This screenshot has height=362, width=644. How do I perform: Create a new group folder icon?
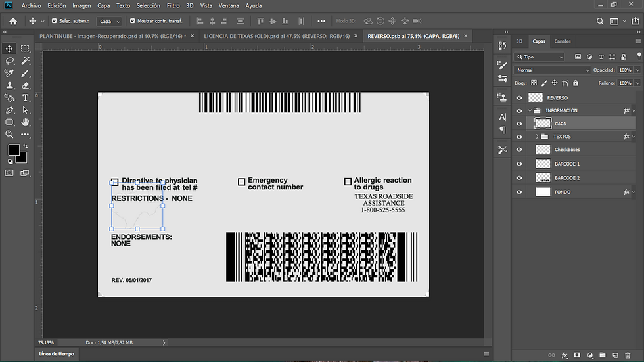603,355
